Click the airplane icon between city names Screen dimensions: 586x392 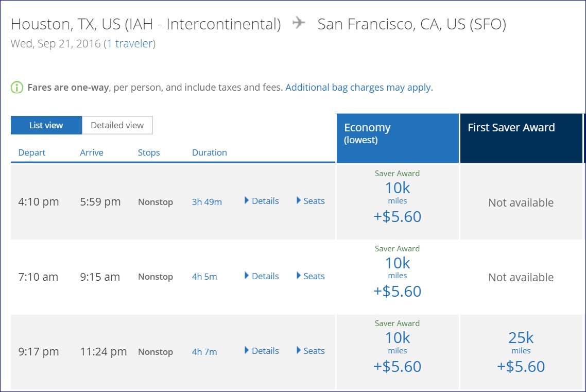pos(299,23)
